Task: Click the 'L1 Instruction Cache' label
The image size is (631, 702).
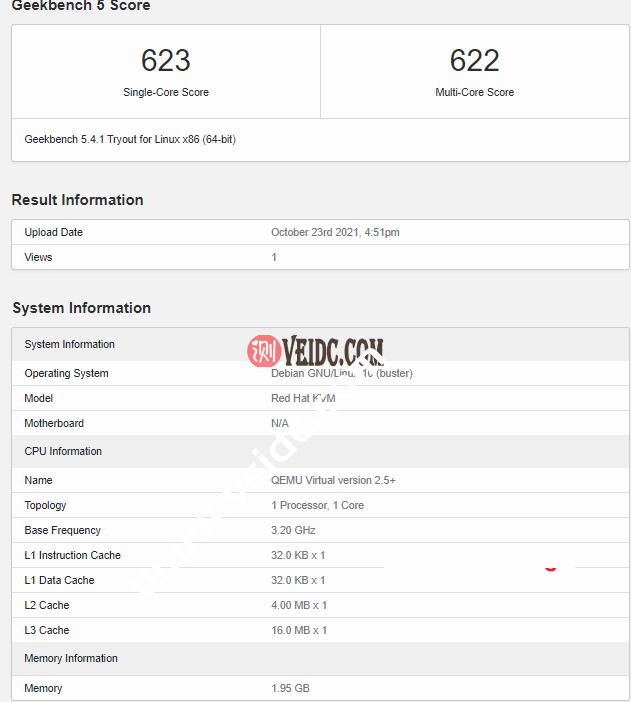Action: click(x=72, y=556)
